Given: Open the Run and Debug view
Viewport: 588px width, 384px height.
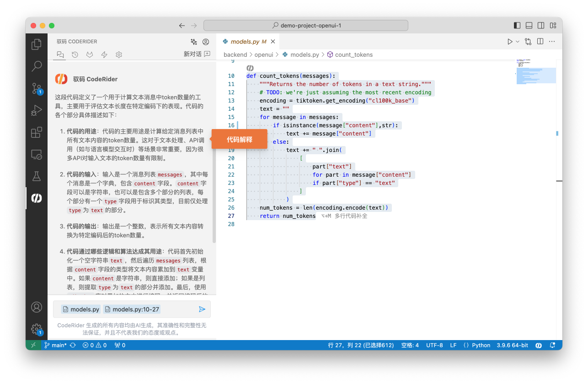Looking at the screenshot, I should pyautogui.click(x=37, y=110).
